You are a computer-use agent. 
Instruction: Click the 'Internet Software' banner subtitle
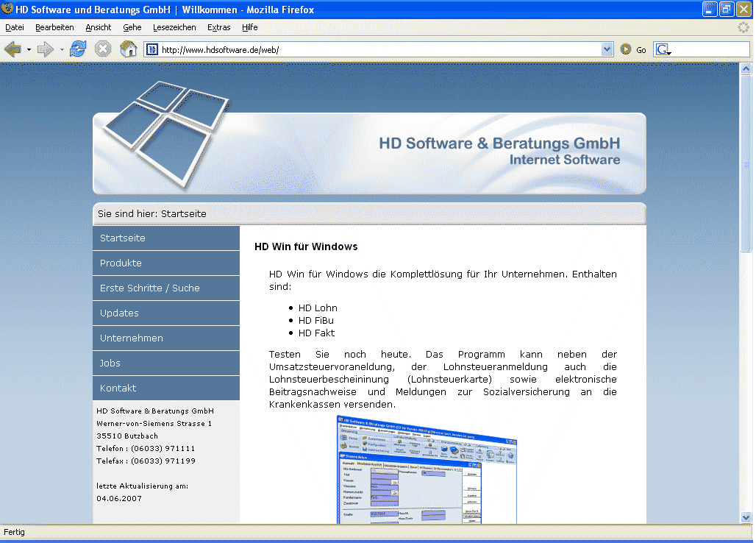pyautogui.click(x=565, y=160)
